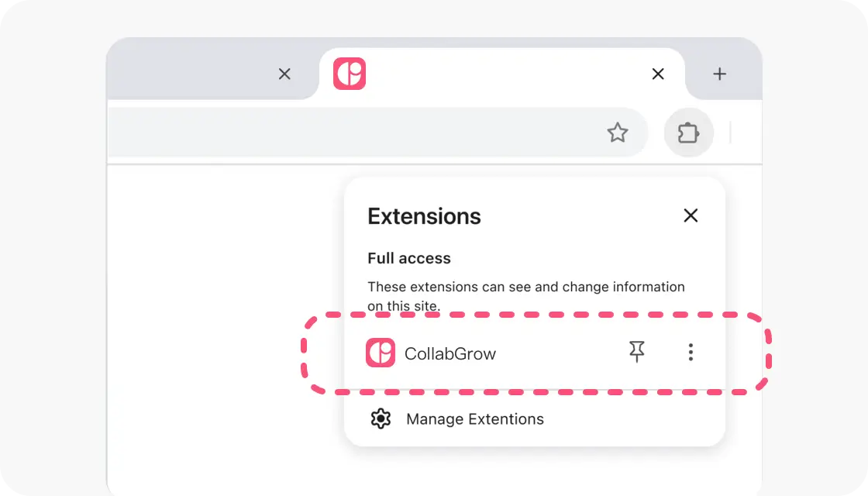
Task: Bookmark the page using the star icon
Action: point(618,133)
